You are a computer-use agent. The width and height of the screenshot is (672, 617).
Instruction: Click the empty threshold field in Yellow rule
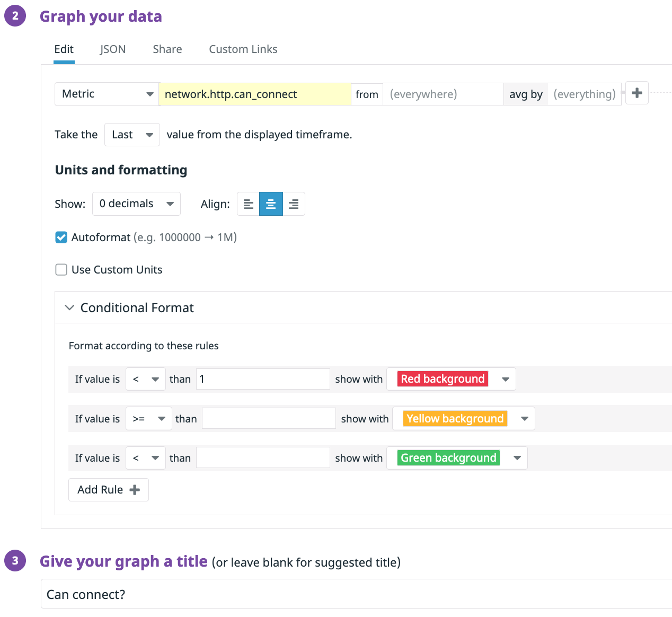[x=269, y=419]
